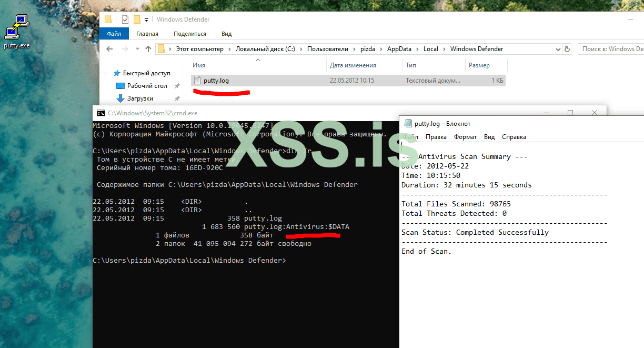Image resolution: width=644 pixels, height=348 pixels.
Task: Go forward with Explorer forward arrow
Action: pos(125,49)
